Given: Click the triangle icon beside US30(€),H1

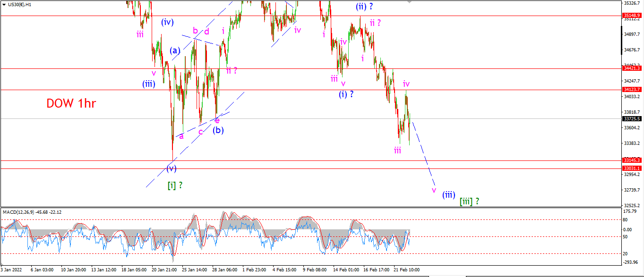Looking at the screenshot, I should [x=4, y=4].
